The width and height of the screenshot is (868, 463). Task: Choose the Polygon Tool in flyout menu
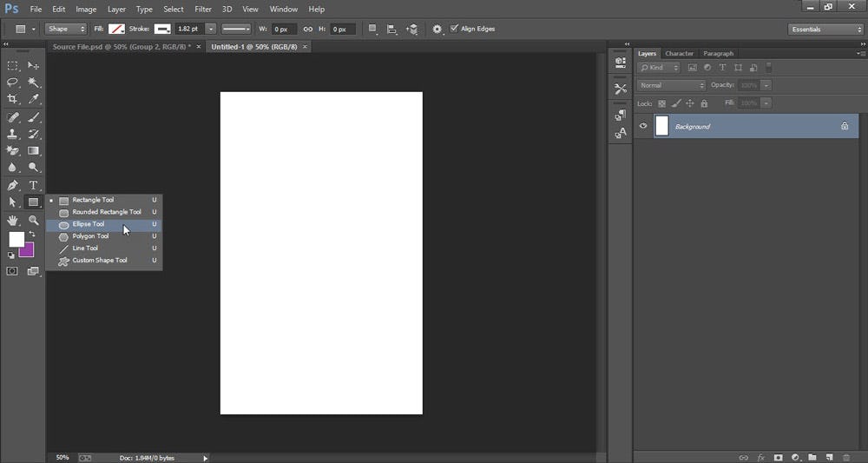tap(90, 236)
